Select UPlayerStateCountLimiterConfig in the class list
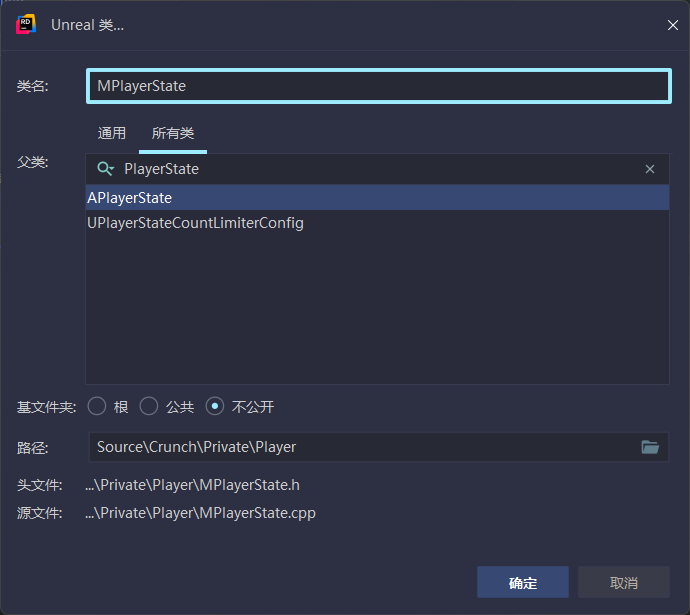The image size is (690, 615). pos(378,223)
